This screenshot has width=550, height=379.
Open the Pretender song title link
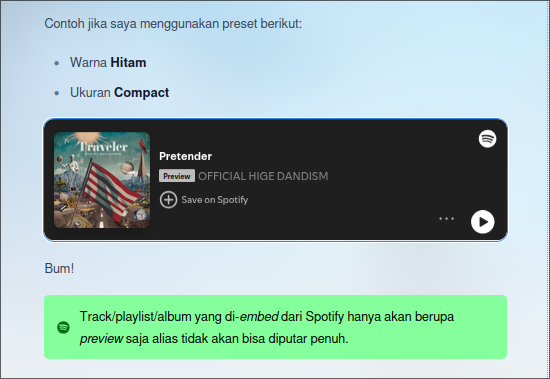(x=185, y=156)
